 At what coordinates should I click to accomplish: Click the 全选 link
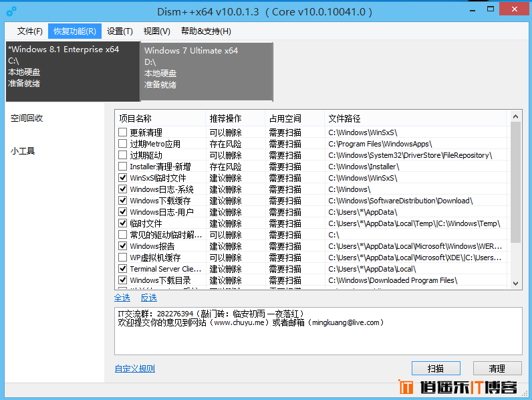pyautogui.click(x=122, y=298)
